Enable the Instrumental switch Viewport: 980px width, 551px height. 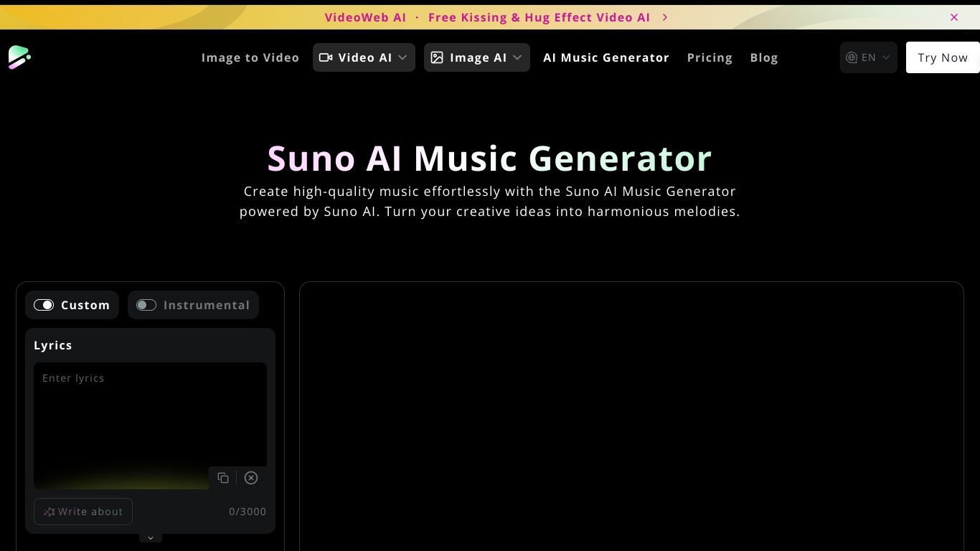[x=146, y=305]
